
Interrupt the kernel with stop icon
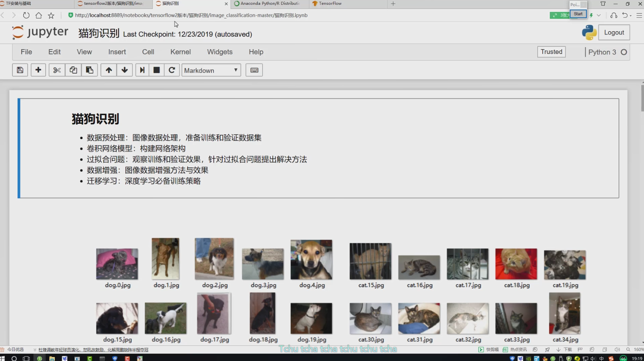tap(156, 70)
